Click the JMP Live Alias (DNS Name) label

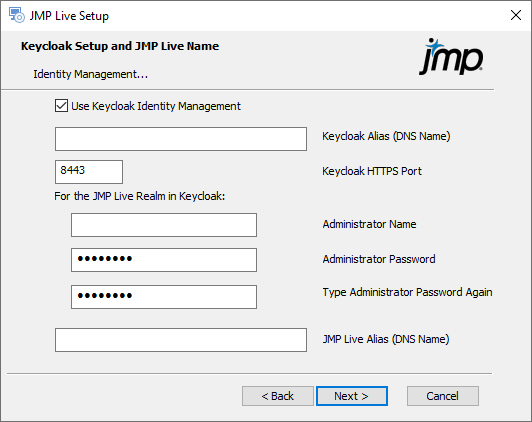coord(386,339)
